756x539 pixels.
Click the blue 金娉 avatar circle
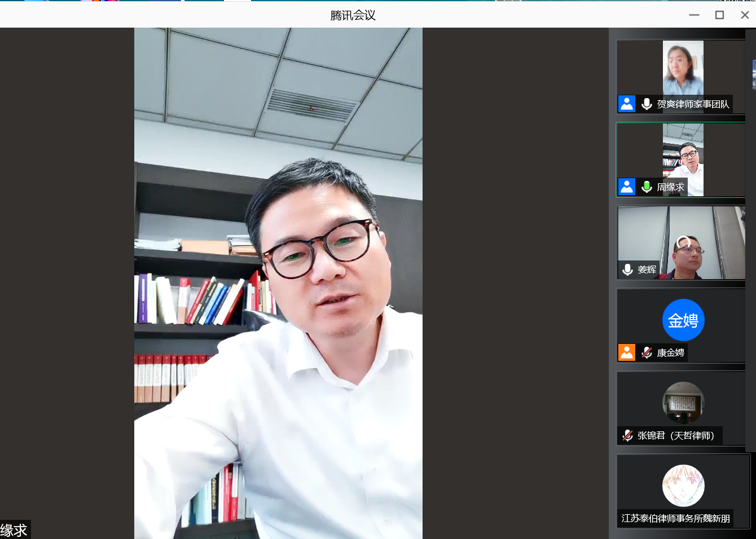coord(683,320)
